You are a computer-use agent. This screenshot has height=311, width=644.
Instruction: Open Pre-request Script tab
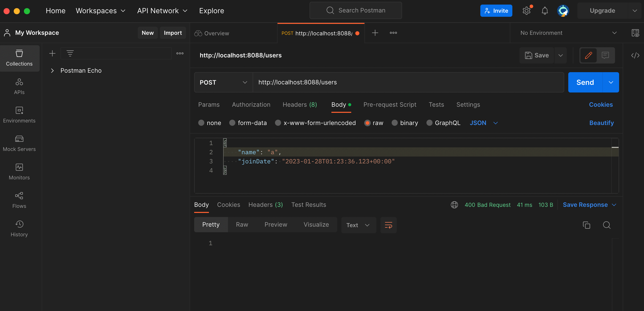390,105
